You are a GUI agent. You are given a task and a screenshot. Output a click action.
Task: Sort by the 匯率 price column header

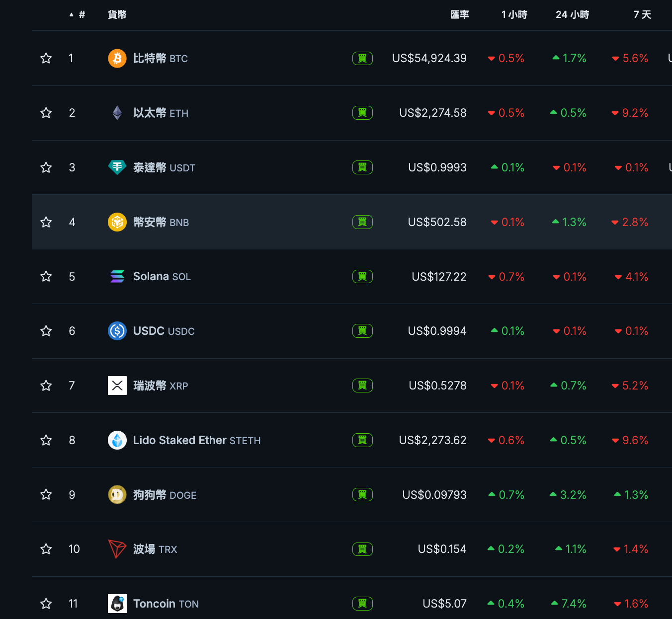tap(460, 15)
